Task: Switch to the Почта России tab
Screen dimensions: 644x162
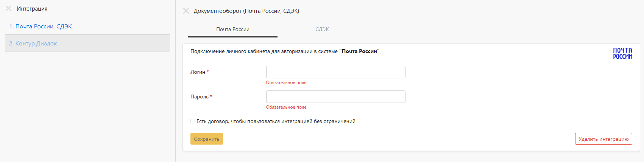Action: point(233,30)
